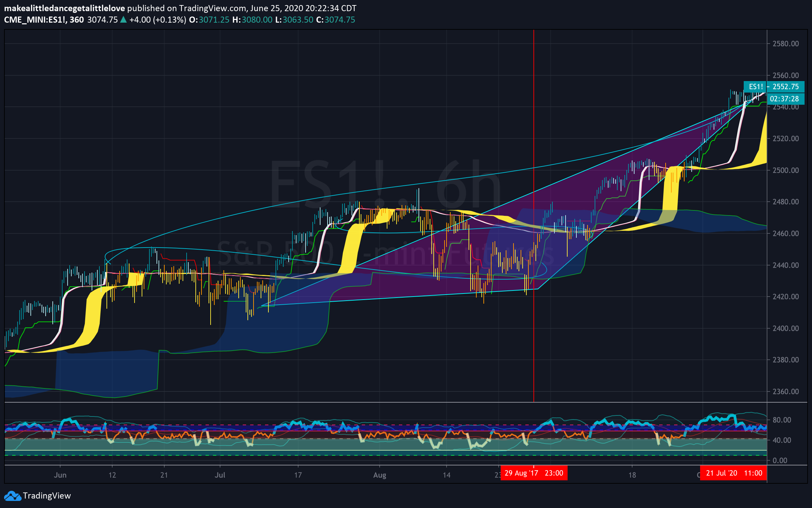Click the red vertical line on the chart

pos(534,216)
